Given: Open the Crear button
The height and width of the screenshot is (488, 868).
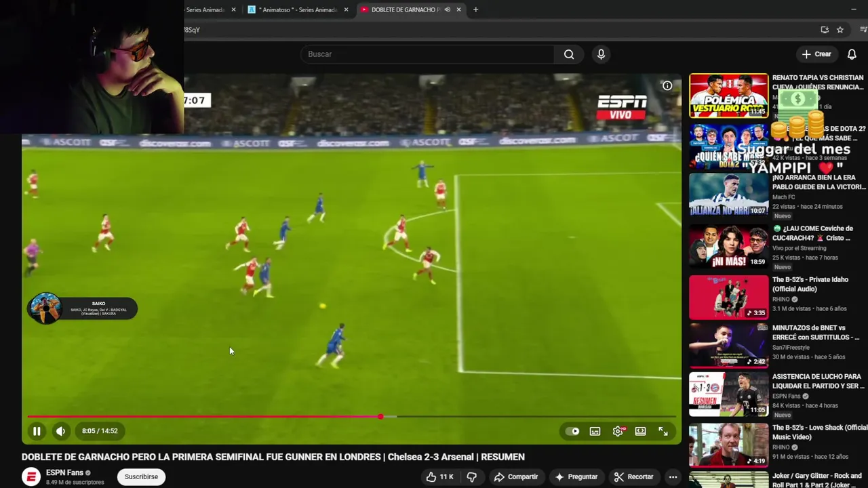Looking at the screenshot, I should 816,54.
